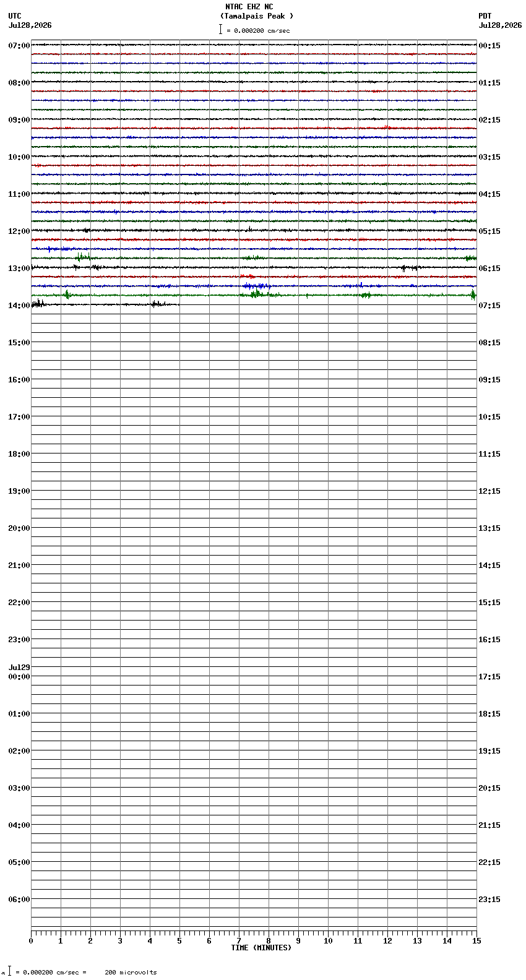The height and width of the screenshot is (980, 526).
Task: Click the PDT timezone label
Action: click(x=485, y=16)
